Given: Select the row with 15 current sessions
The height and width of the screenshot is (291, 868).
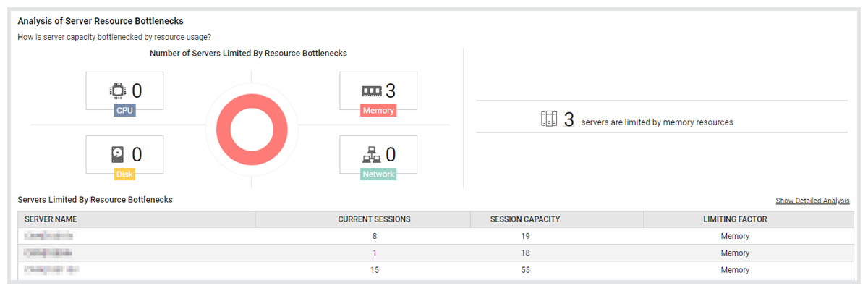Looking at the screenshot, I should point(434,269).
